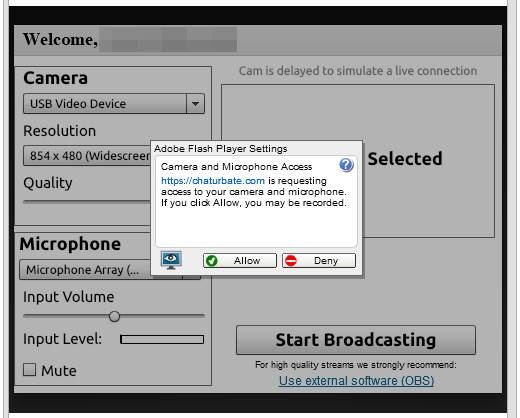The height and width of the screenshot is (418, 520).
Task: Click the Start Broadcasting button
Action: click(356, 340)
